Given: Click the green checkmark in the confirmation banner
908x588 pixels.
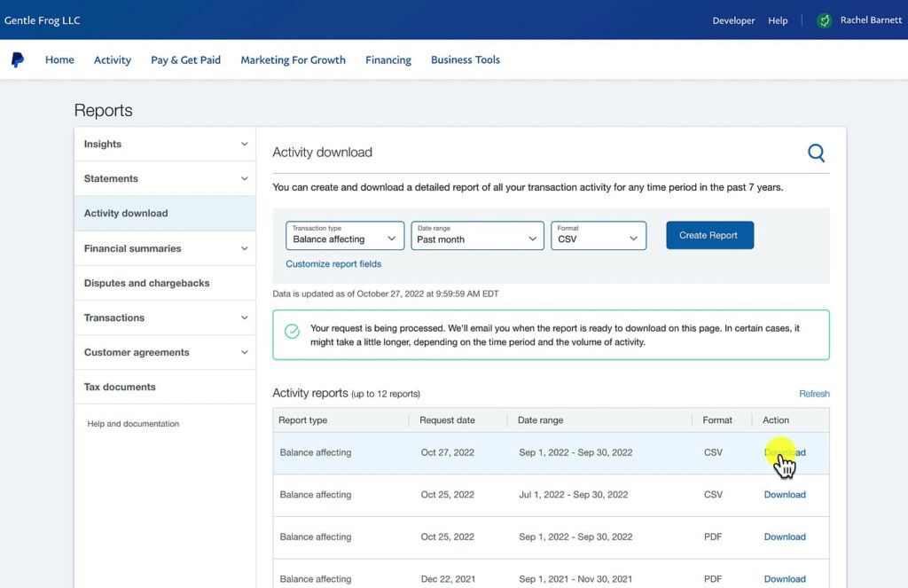Looking at the screenshot, I should 292,330.
